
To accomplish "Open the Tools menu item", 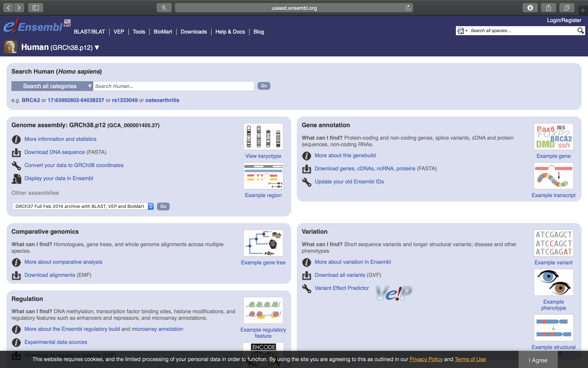I will pyautogui.click(x=139, y=32).
